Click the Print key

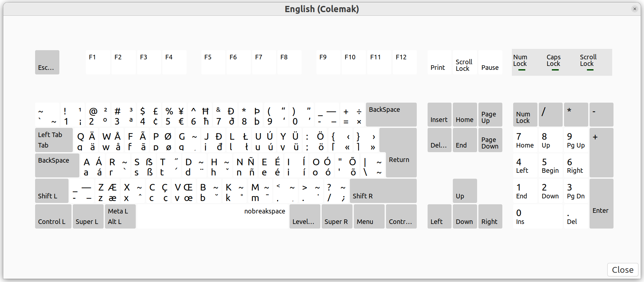(439, 62)
